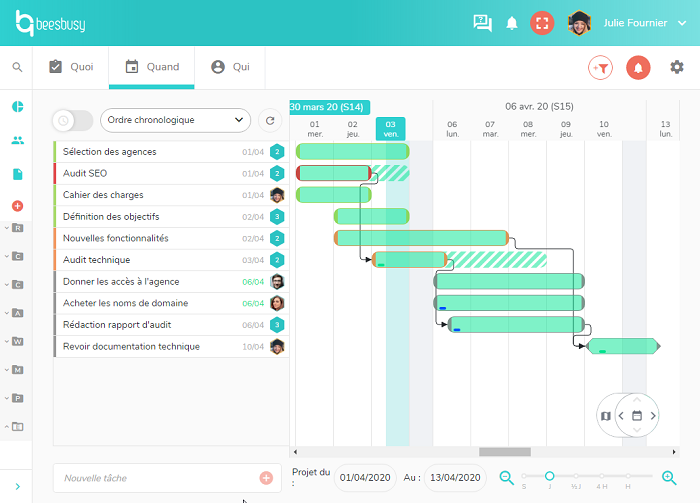Open the Ordre chronologique dropdown
This screenshot has width=700, height=503.
175,120
